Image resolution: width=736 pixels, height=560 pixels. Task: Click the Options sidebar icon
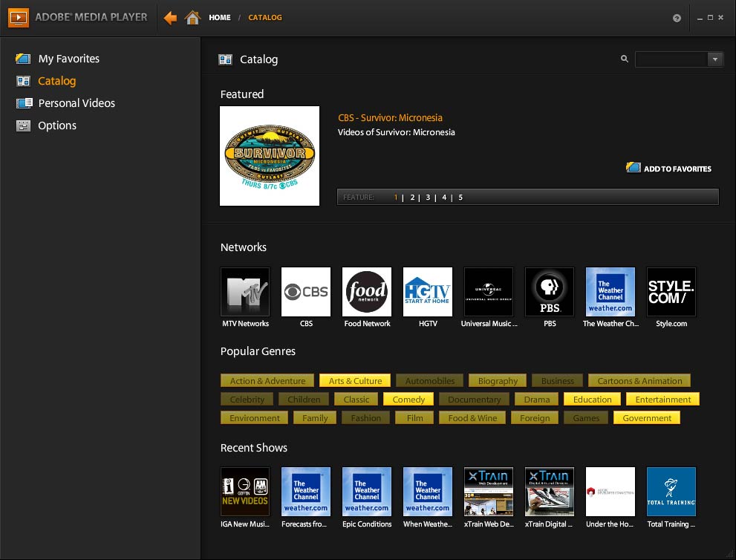coord(23,126)
